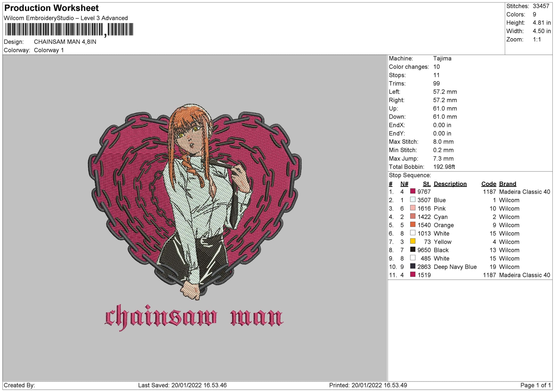Click the Brand column header
Screen dimensions: 555x392
(x=508, y=184)
